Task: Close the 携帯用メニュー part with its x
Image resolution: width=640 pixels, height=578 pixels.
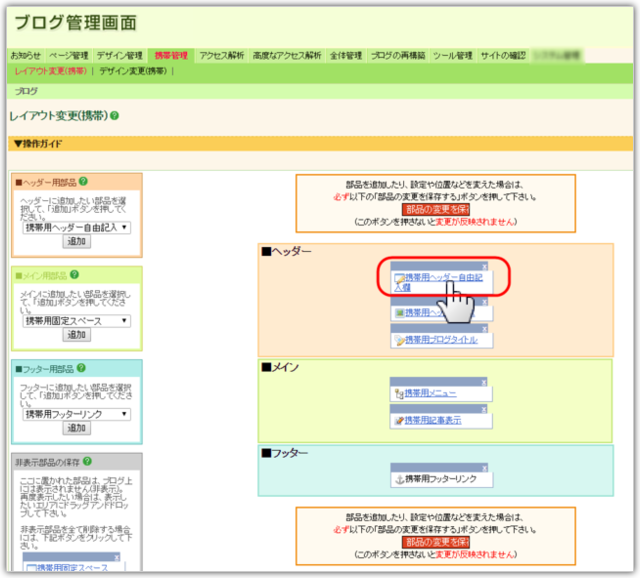Action: click(485, 380)
